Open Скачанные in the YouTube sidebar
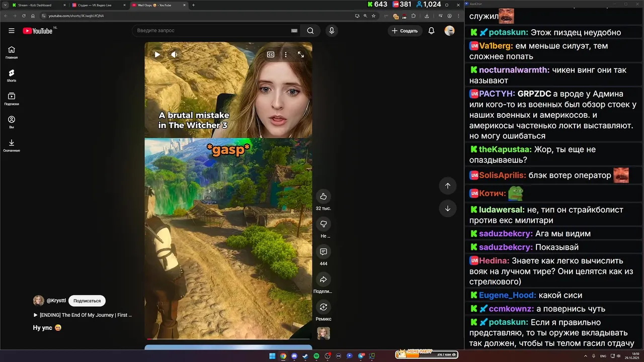This screenshot has width=644, height=362. tap(12, 145)
